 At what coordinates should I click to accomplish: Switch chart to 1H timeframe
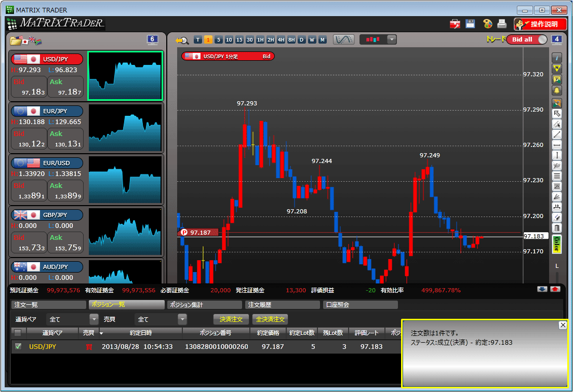pos(260,40)
